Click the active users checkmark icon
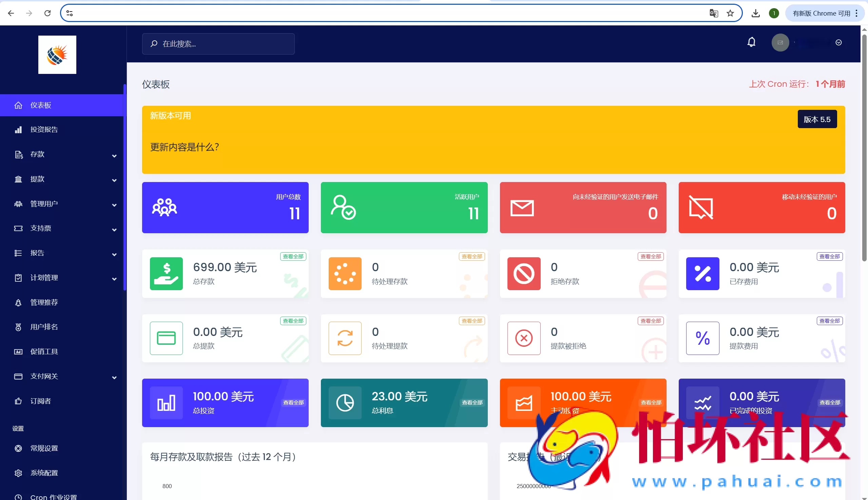 (x=343, y=207)
